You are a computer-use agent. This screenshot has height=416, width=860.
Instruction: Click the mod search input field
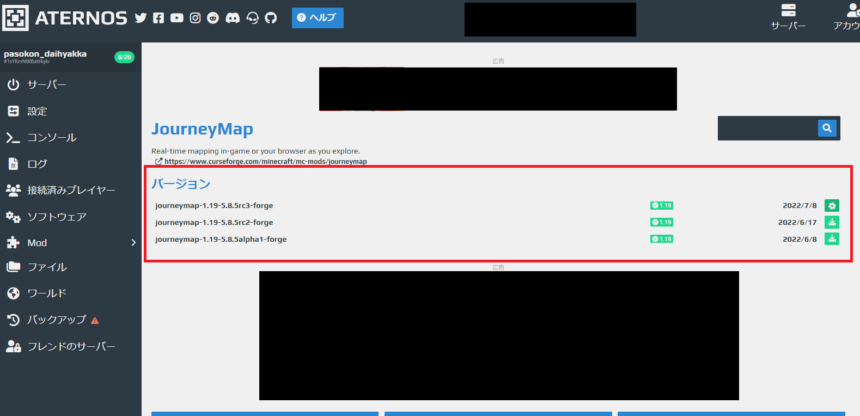tap(768, 128)
